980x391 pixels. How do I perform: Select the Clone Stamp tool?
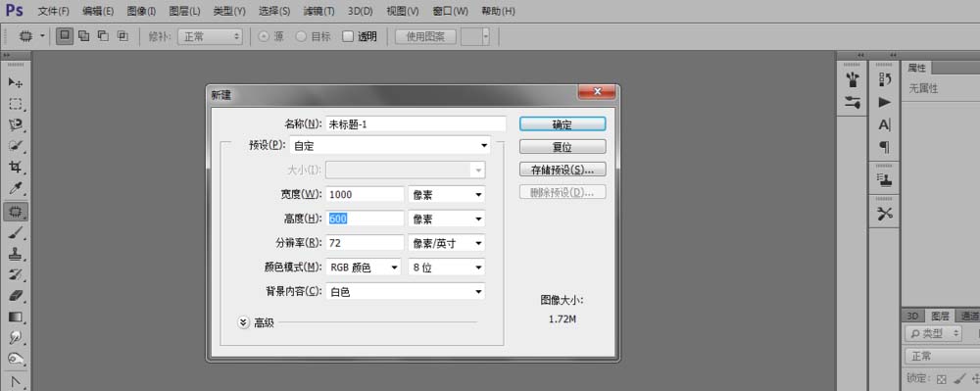pyautogui.click(x=16, y=254)
